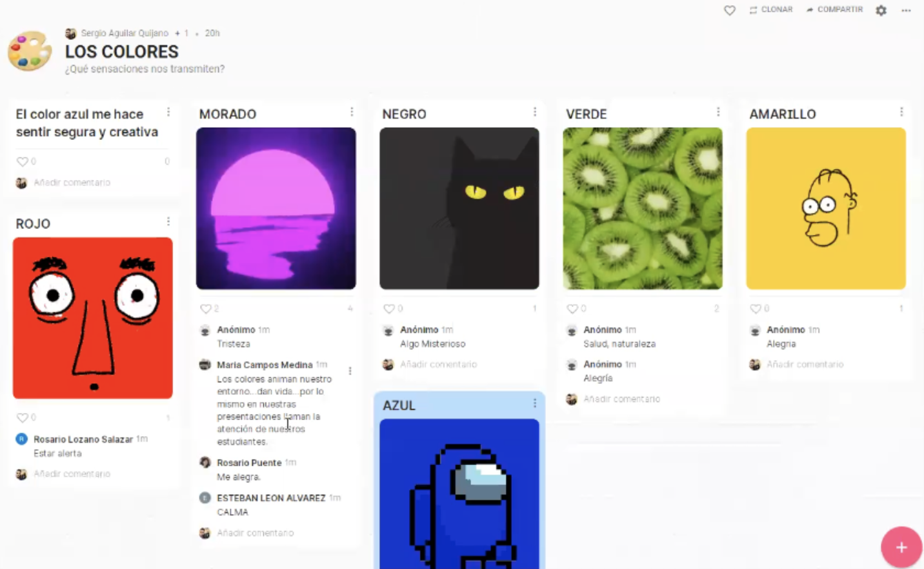The height and width of the screenshot is (569, 924).
Task: Add a comment under the NEGRO post
Action: click(438, 364)
